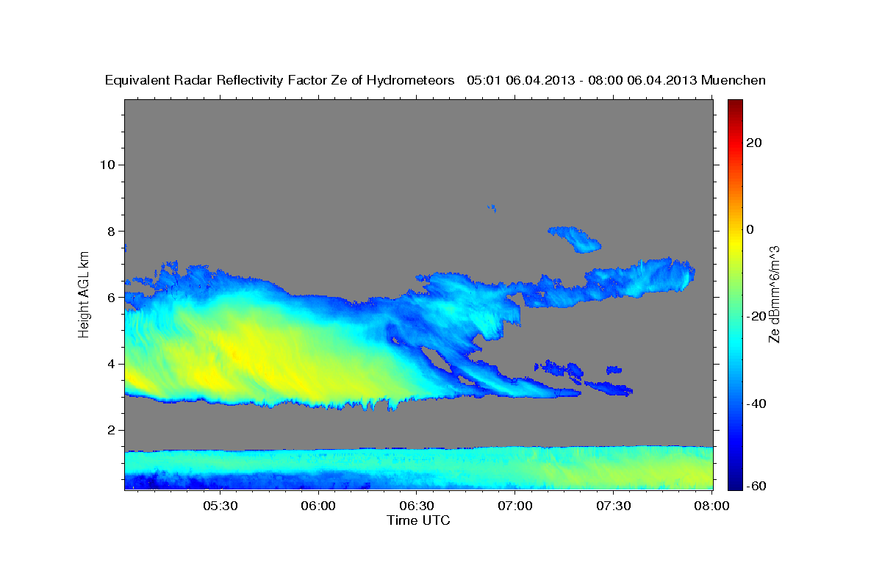Screen dimensions: 882x588
Task: Click the plot title text
Action: point(436,80)
